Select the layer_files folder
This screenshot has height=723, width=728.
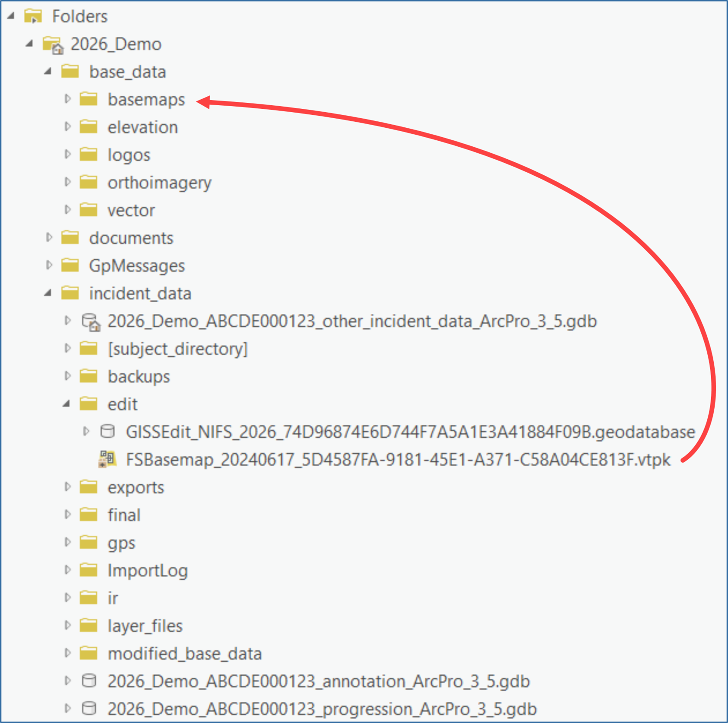145,625
